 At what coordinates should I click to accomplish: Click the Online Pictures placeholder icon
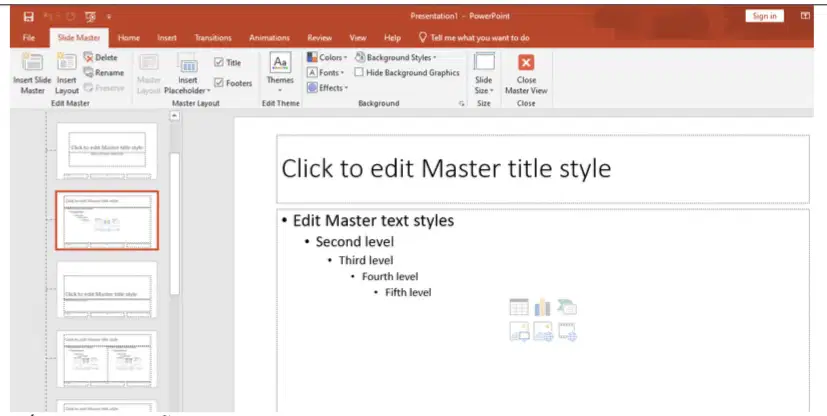[x=543, y=332]
